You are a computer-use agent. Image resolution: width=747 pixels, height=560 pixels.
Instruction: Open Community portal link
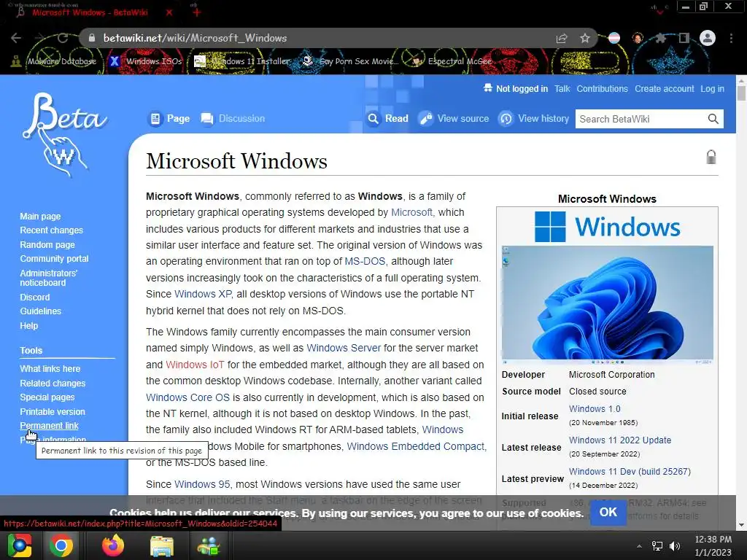[54, 259]
